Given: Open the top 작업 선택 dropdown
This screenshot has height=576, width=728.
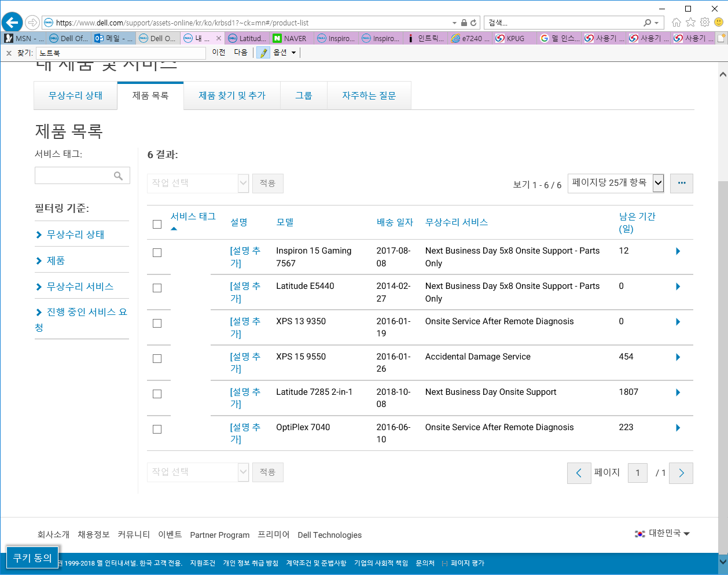Looking at the screenshot, I should (x=198, y=183).
